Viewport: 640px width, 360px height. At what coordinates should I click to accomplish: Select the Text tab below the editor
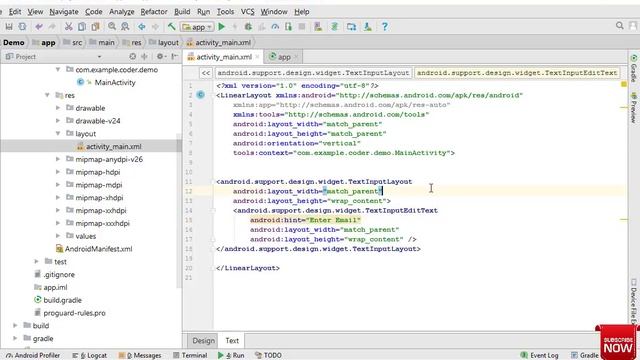(x=232, y=341)
